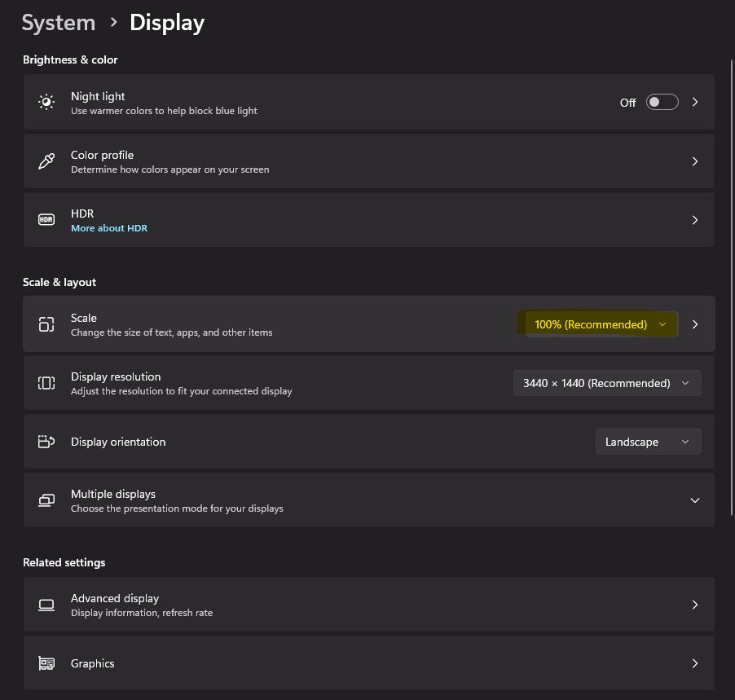This screenshot has height=700, width=735.
Task: Click the Multiple displays icon
Action: [46, 500]
